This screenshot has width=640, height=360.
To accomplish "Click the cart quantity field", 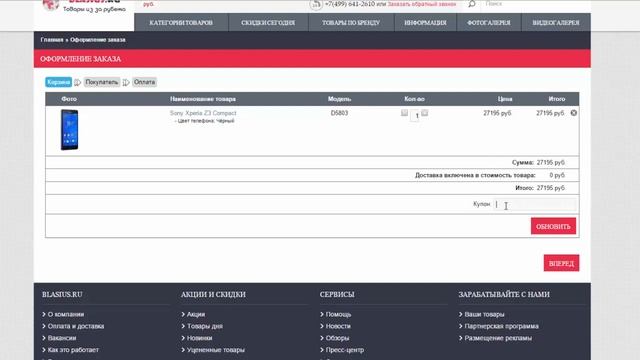I will (x=415, y=116).
